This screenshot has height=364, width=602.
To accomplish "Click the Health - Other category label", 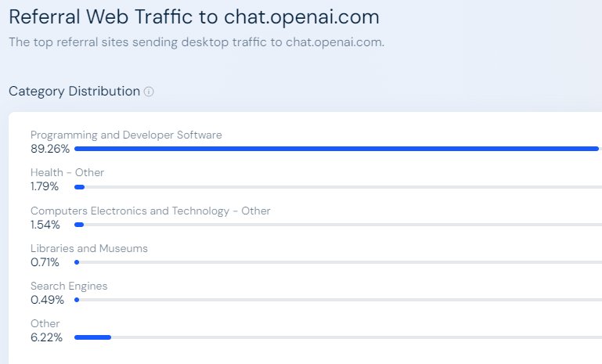I will tap(67, 172).
